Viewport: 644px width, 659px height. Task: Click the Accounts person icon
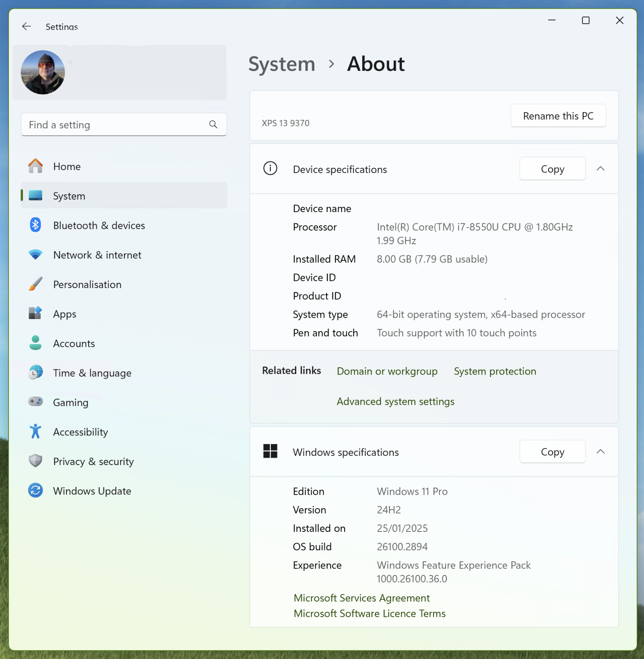[35, 343]
